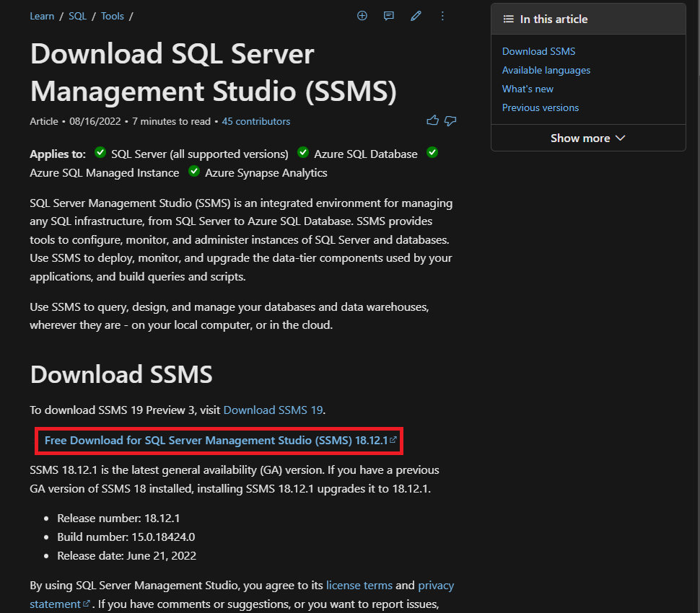Open the more options vertical dots menu

442,16
